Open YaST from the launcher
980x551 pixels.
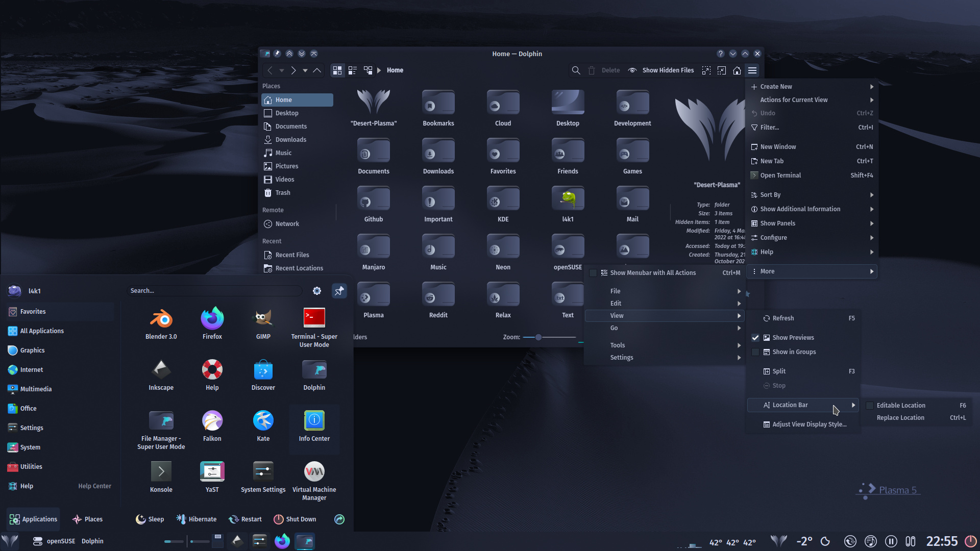212,477
